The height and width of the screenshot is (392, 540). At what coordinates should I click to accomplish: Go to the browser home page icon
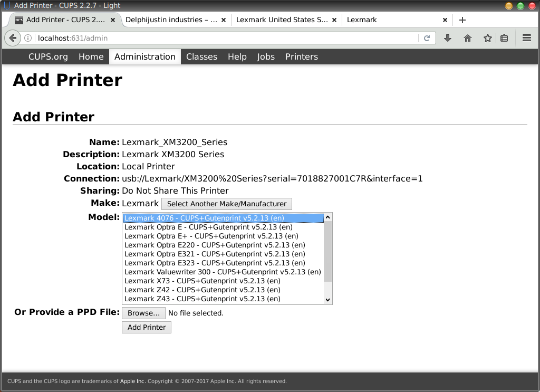pyautogui.click(x=467, y=38)
